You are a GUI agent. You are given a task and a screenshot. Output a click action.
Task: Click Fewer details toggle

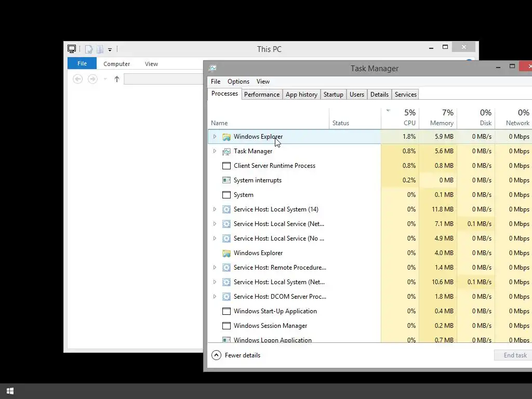[236, 355]
